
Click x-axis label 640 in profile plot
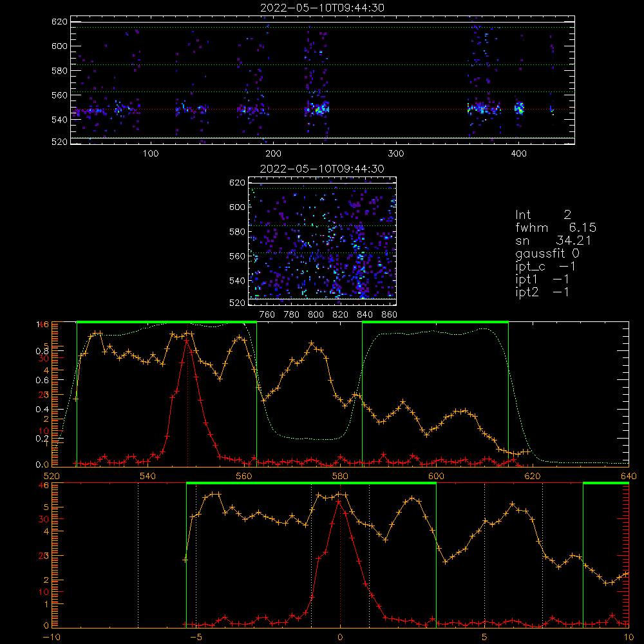(629, 476)
